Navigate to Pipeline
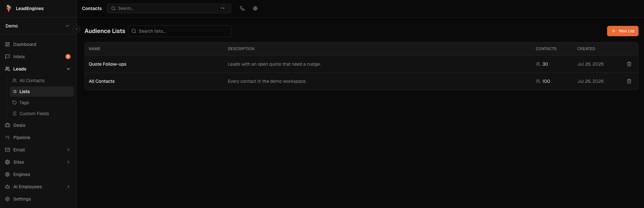The width and height of the screenshot is (644, 208). 38,137
